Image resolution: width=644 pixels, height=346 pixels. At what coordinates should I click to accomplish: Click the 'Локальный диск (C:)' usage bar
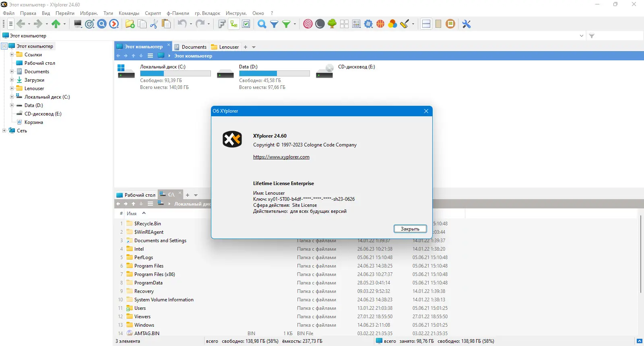pyautogui.click(x=175, y=74)
